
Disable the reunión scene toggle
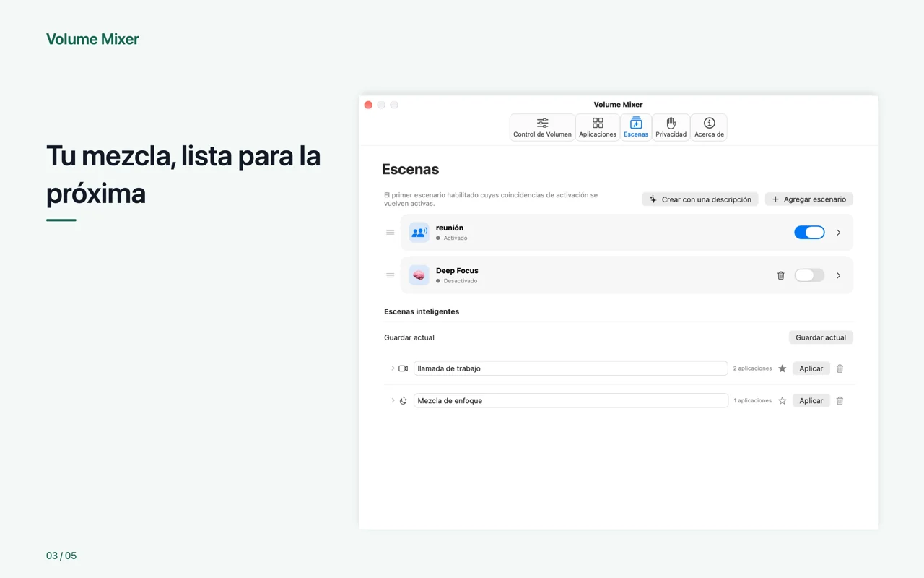809,233
